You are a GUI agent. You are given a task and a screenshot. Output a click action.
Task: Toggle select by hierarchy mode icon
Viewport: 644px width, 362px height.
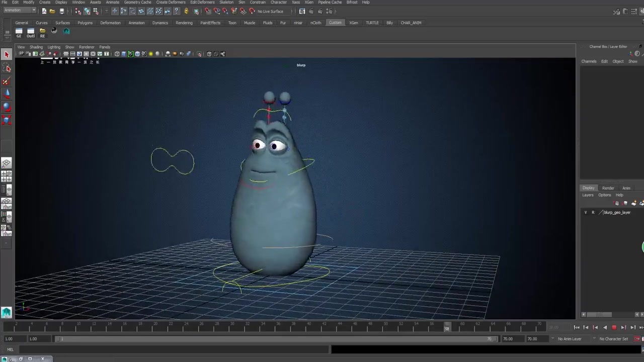[x=78, y=11]
